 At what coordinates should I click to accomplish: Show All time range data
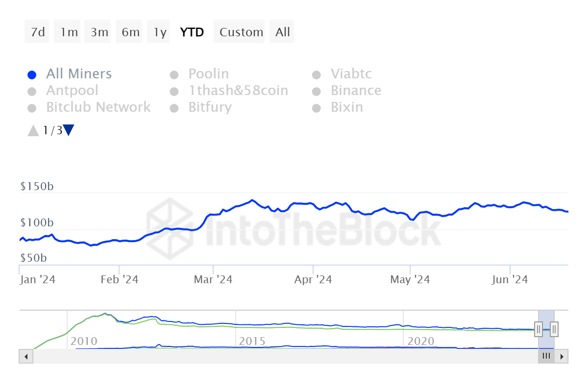point(283,32)
